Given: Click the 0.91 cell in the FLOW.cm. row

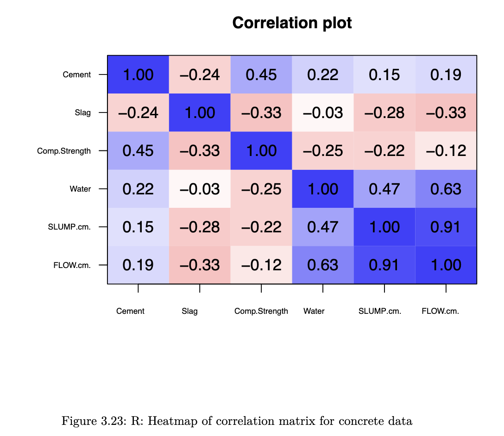Looking at the screenshot, I should (384, 265).
